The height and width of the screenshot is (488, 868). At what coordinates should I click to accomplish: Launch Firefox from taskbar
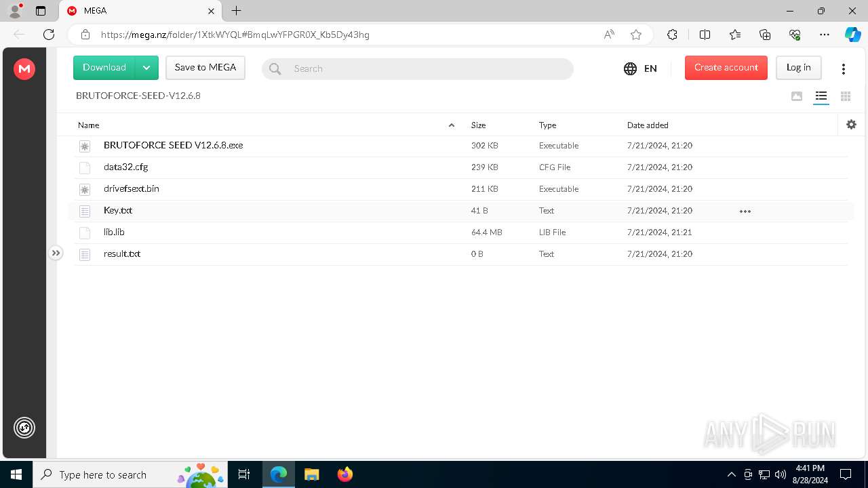pos(345,474)
